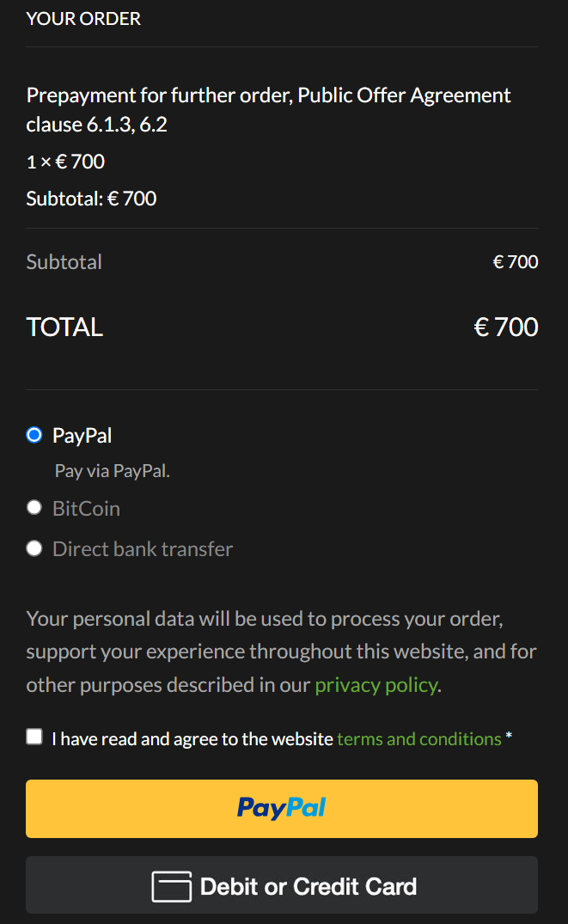Click the "1 × € 700" quantity line
Screen dimensions: 568x924
tap(65, 162)
